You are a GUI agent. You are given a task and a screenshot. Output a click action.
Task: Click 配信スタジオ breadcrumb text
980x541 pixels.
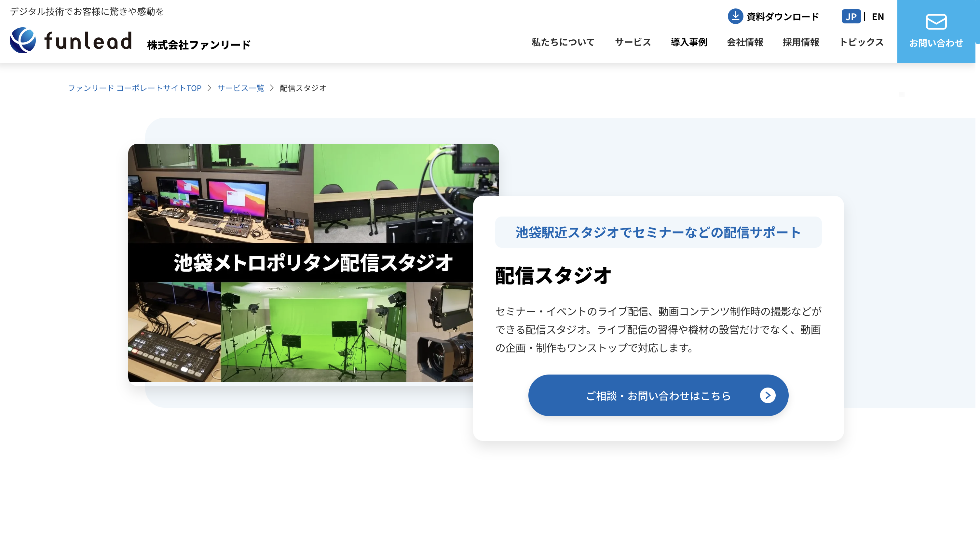tap(303, 88)
